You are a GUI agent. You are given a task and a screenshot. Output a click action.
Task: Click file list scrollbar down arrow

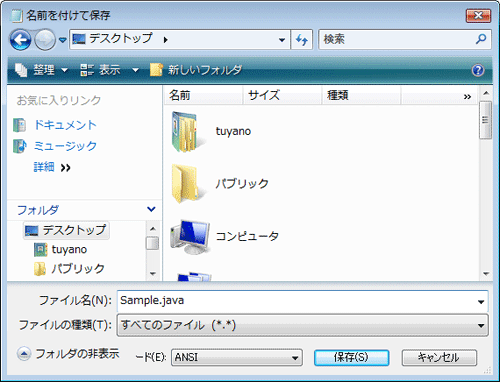coord(486,274)
